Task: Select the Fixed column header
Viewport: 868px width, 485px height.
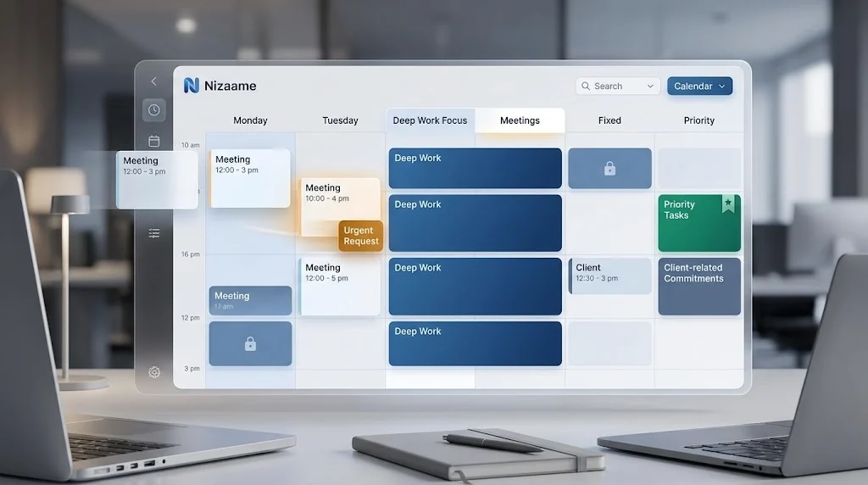Action: tap(609, 120)
